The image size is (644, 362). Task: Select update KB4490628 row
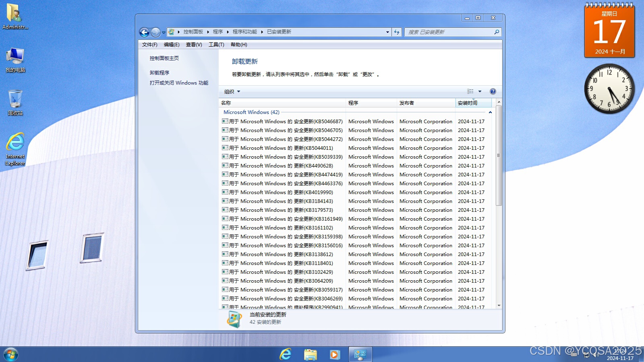click(356, 166)
